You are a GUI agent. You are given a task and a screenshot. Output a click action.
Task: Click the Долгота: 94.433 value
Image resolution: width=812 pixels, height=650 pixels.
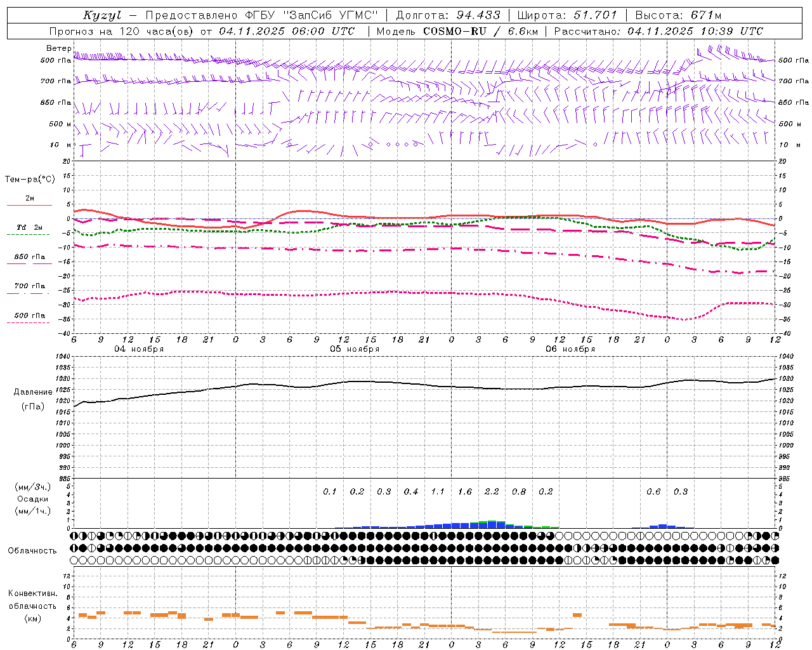pos(449,15)
